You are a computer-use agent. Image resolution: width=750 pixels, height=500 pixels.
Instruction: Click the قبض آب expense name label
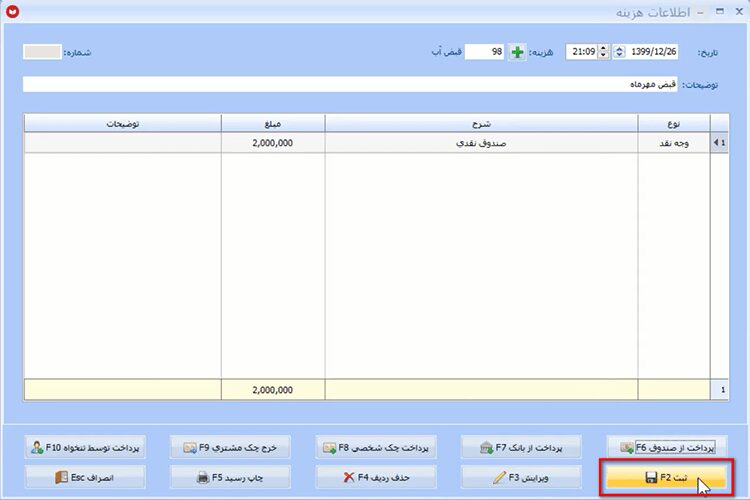point(447,52)
